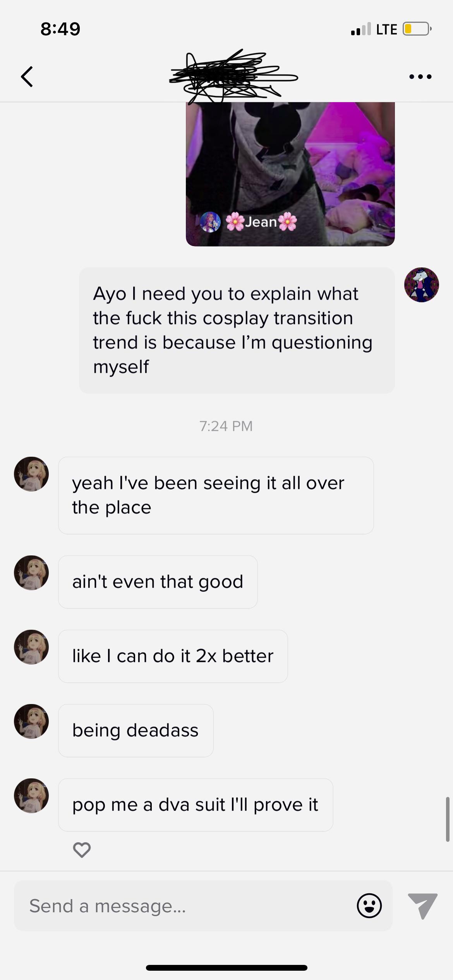Tap the sender's avatar beside outgoing message

[x=421, y=285]
